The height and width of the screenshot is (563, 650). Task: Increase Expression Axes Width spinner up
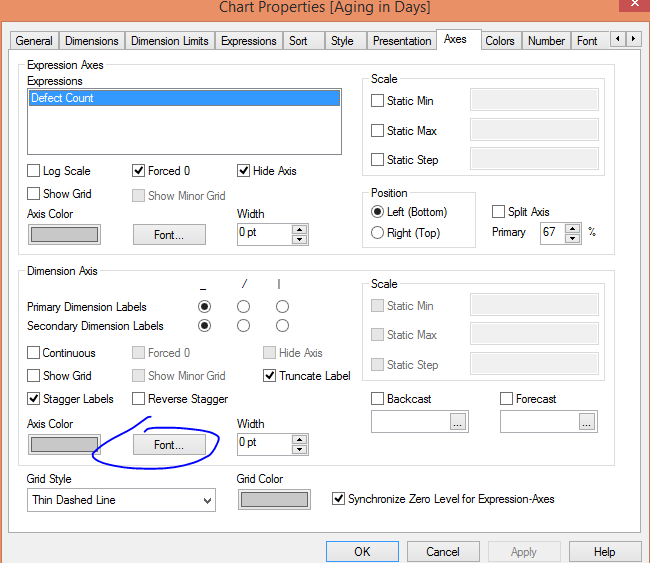299,229
